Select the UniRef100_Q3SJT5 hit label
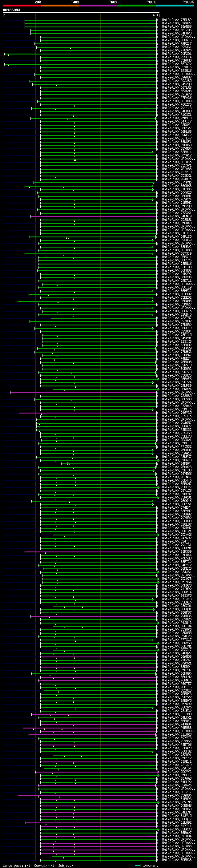 click(177, 416)
